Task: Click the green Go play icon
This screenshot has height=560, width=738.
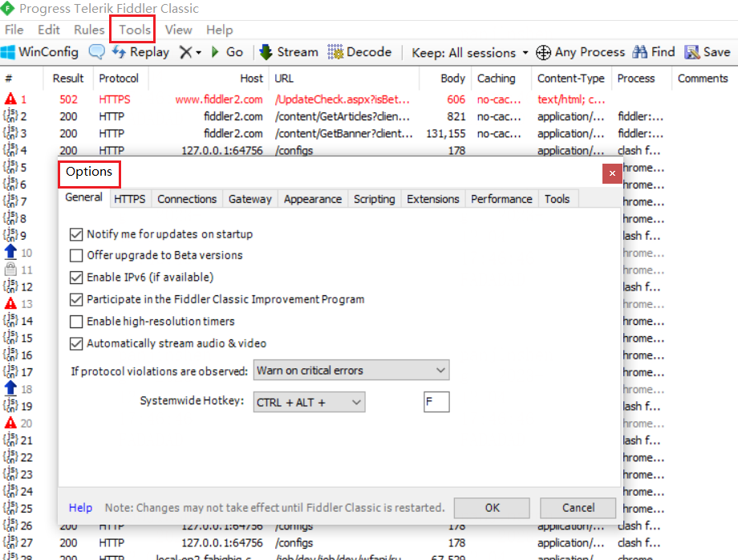Action: [x=216, y=52]
